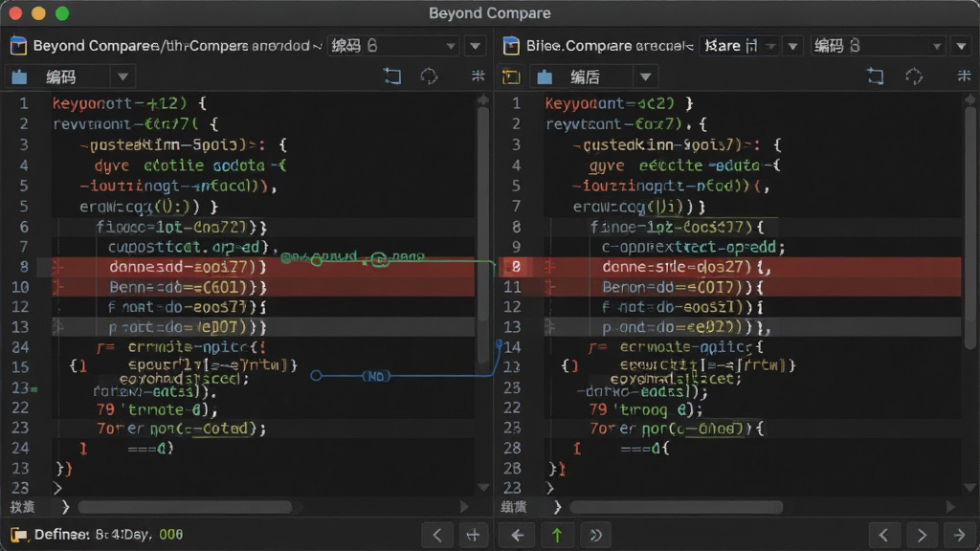
Task: Open the '编码 6' encoding dropdown
Action: [393, 46]
